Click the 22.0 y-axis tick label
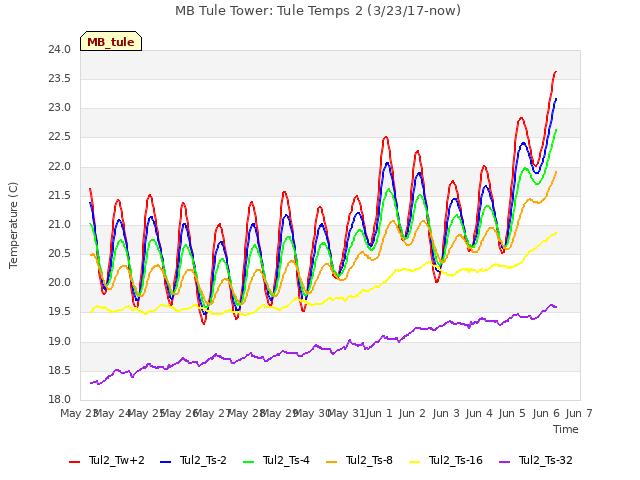The height and width of the screenshot is (480, 640). (x=60, y=167)
